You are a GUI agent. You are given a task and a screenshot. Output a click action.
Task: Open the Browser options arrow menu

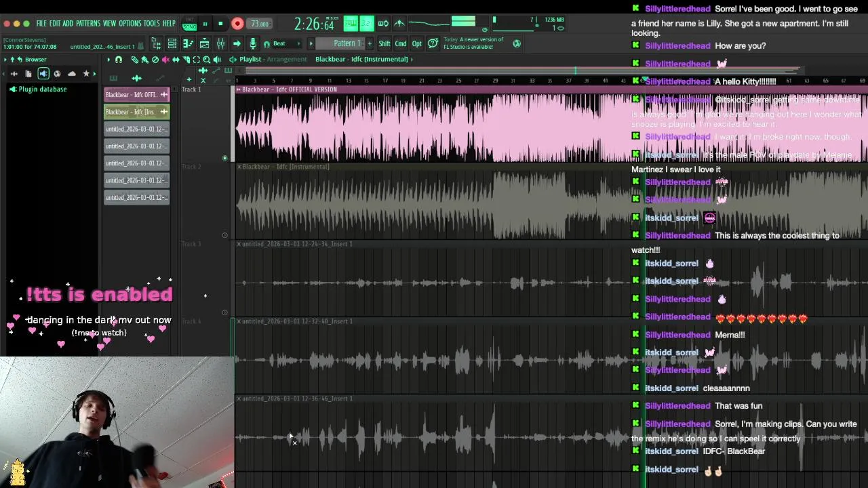click(x=5, y=60)
